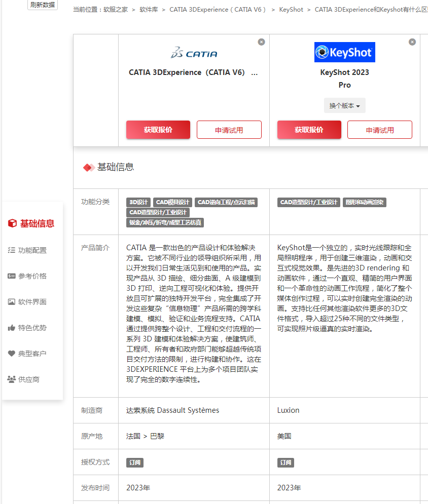This screenshot has width=428, height=504.
Task: Jump to 软件界面 section
Action: (x=32, y=302)
